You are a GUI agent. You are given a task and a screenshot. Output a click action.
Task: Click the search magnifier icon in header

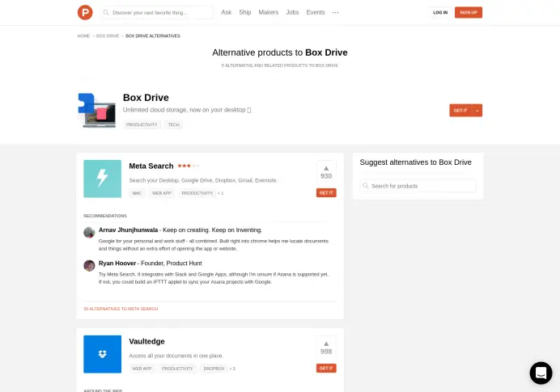tap(106, 12)
